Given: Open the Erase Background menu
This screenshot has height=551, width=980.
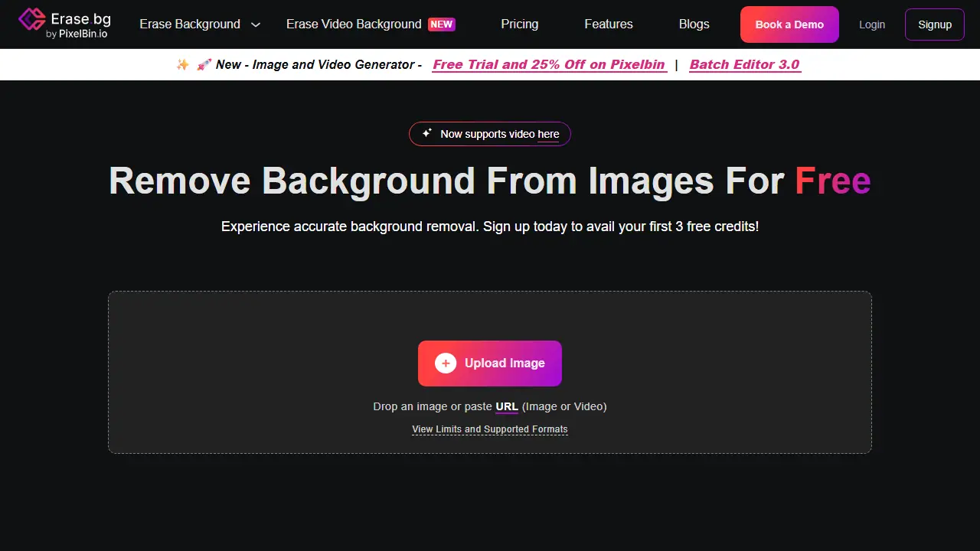Looking at the screenshot, I should click(190, 24).
